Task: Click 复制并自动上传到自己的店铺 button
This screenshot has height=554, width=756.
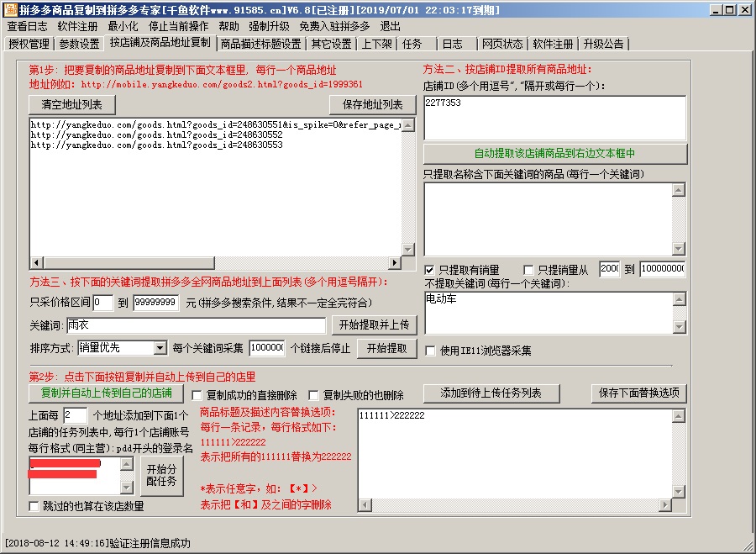Action: click(106, 393)
